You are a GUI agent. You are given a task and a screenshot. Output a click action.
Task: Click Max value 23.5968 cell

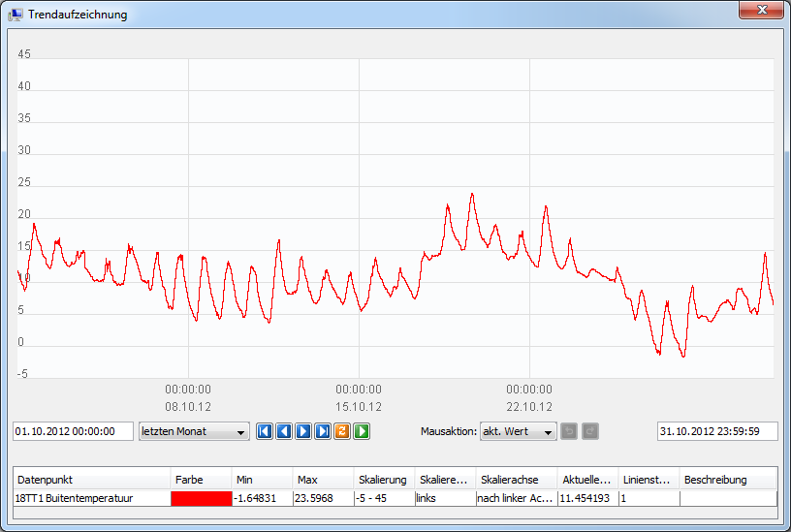coord(324,498)
